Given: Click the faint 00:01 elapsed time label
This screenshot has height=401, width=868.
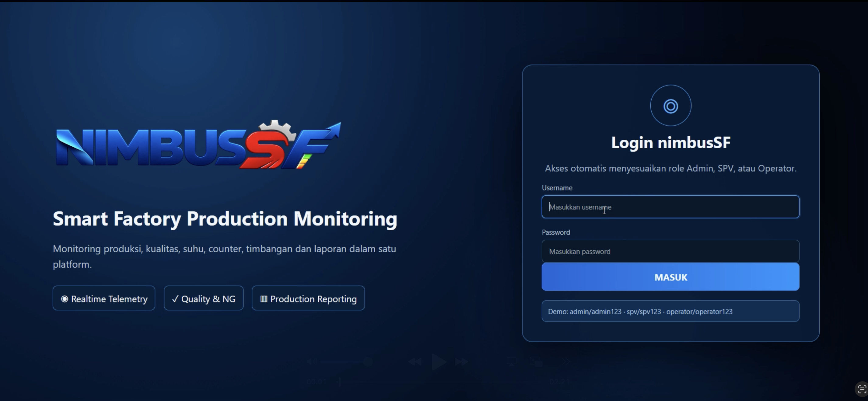Looking at the screenshot, I should click(317, 382).
